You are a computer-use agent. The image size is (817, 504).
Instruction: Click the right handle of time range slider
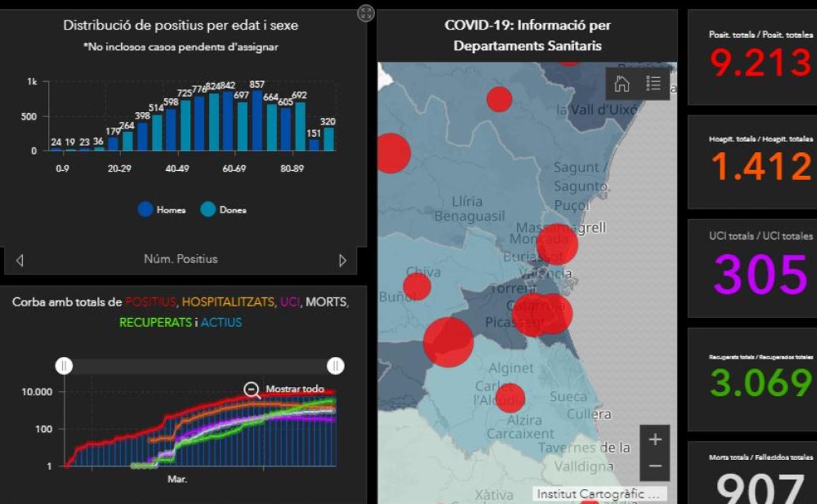click(336, 366)
